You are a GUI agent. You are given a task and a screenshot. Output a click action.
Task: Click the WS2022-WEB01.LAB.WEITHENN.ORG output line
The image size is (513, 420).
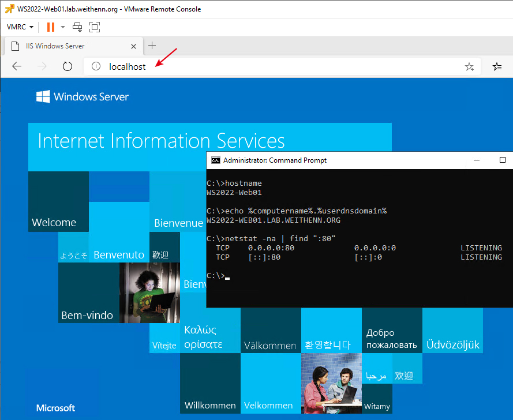pyautogui.click(x=274, y=220)
